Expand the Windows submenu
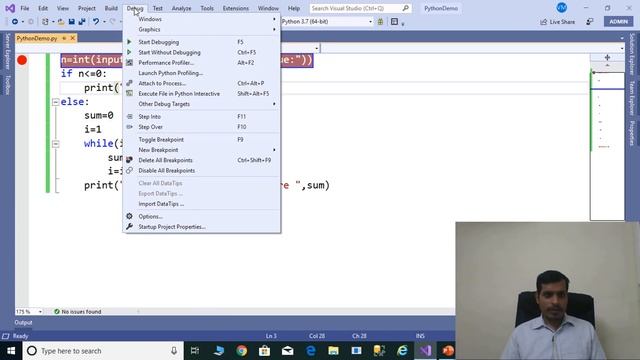The height and width of the screenshot is (360, 640). (202, 19)
